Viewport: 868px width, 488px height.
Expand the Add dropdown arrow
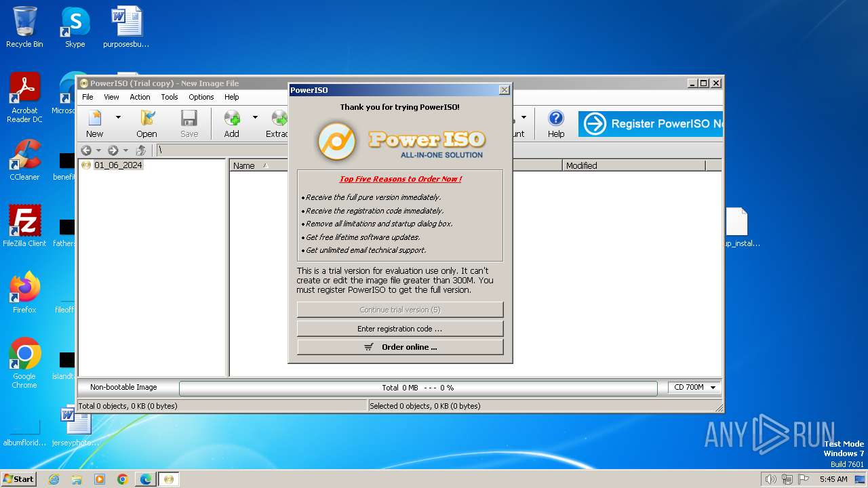click(255, 117)
